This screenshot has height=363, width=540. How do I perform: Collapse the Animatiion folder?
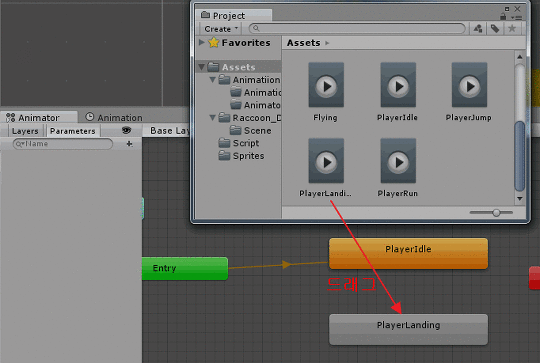tap(212, 80)
